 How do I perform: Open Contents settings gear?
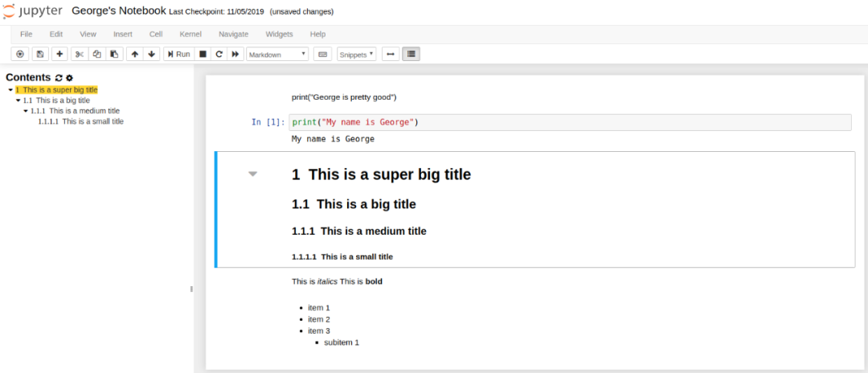[69, 78]
